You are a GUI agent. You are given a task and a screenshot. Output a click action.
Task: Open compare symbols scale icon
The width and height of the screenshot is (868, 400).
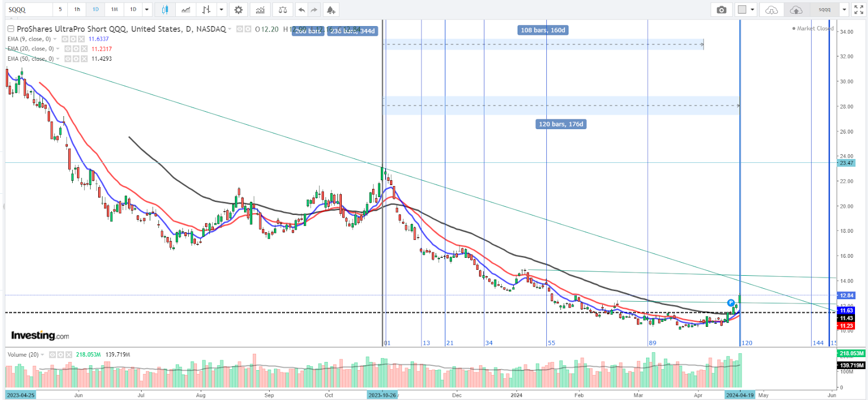point(283,10)
